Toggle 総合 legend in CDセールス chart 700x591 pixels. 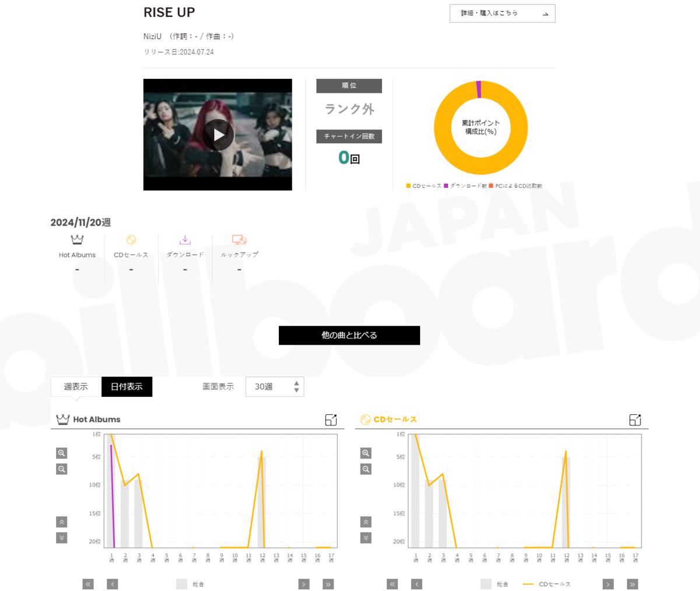coord(495,584)
